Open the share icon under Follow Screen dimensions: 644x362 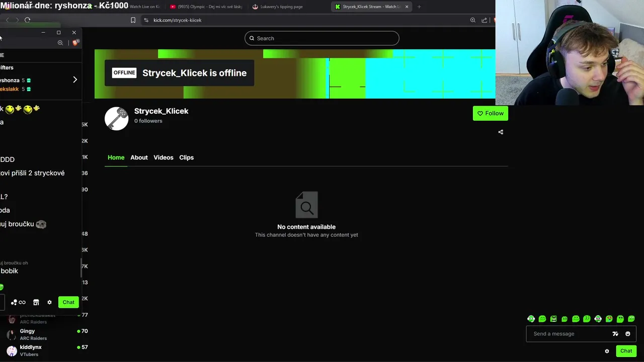[x=501, y=132]
